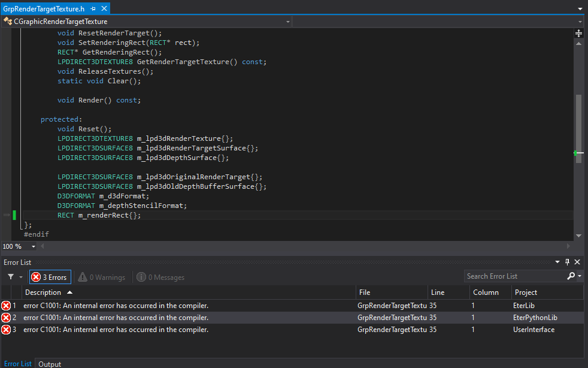Close the GrpRenderTargetTexture.h tab
Image resolution: width=588 pixels, height=368 pixels.
104,8
